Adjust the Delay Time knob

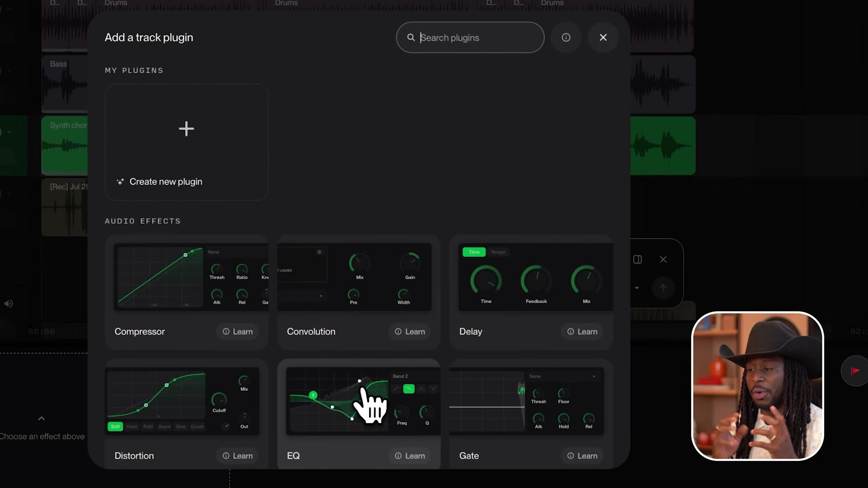point(486,281)
